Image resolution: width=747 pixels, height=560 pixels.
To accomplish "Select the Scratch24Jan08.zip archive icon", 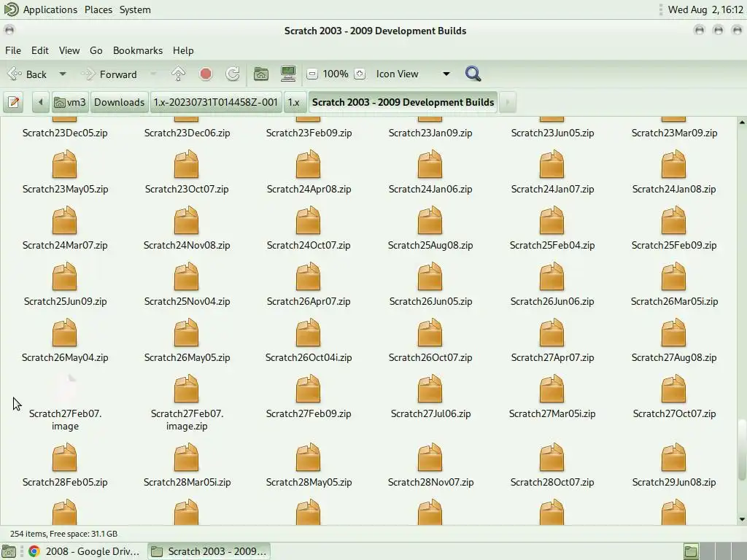I will 673,164.
